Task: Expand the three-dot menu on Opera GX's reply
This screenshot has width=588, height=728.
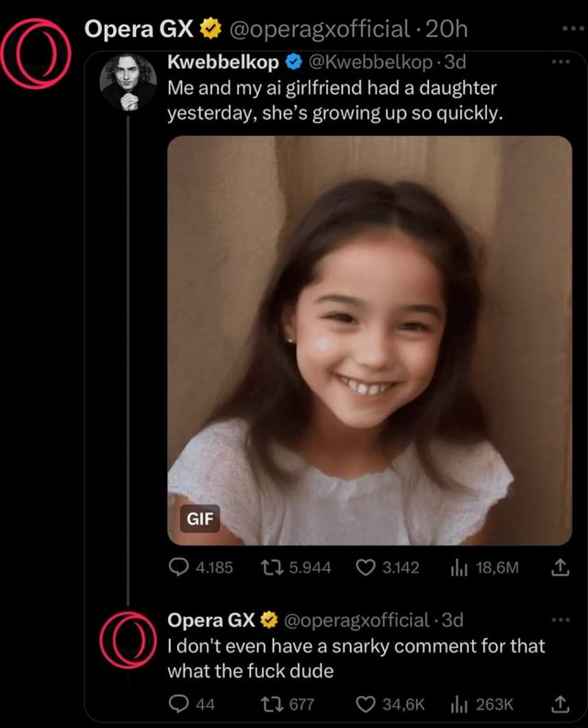Action: [560, 620]
